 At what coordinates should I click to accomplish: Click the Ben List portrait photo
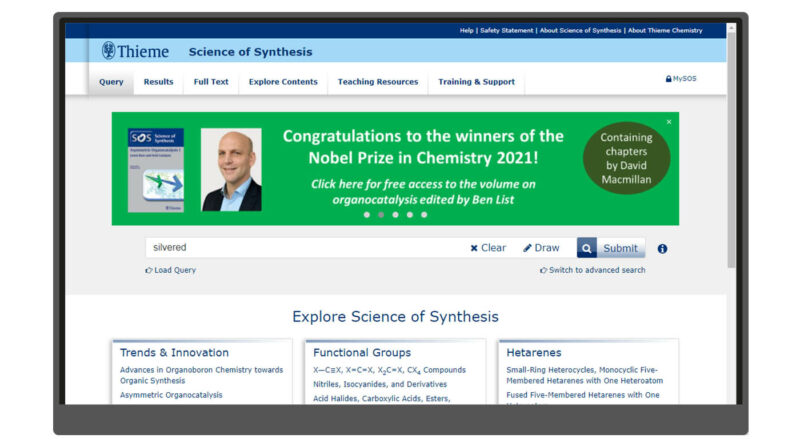(x=231, y=169)
